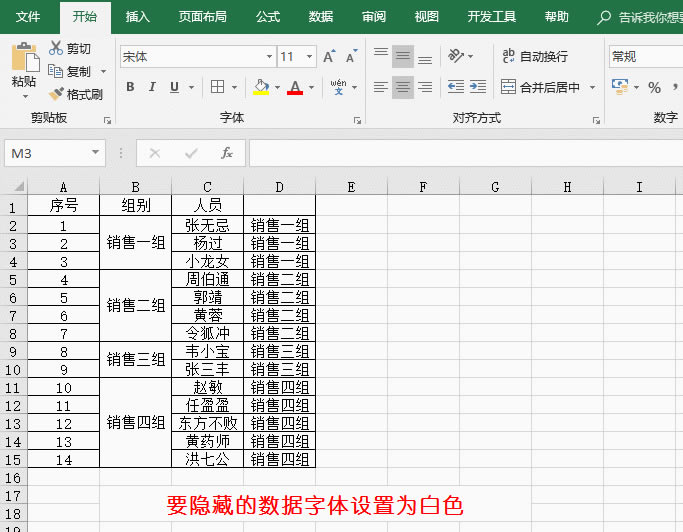683x532 pixels.
Task: Click the Cut scissors icon
Action: [x=56, y=48]
